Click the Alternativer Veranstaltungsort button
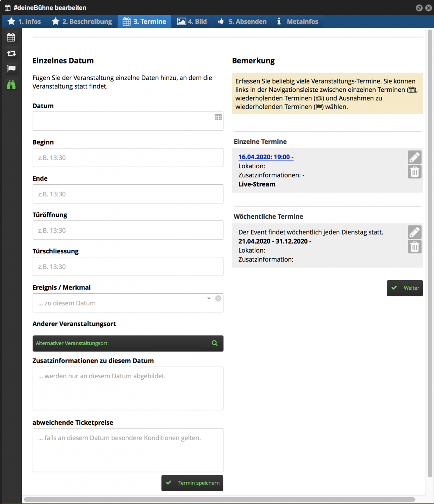The image size is (434, 504). 128,343
